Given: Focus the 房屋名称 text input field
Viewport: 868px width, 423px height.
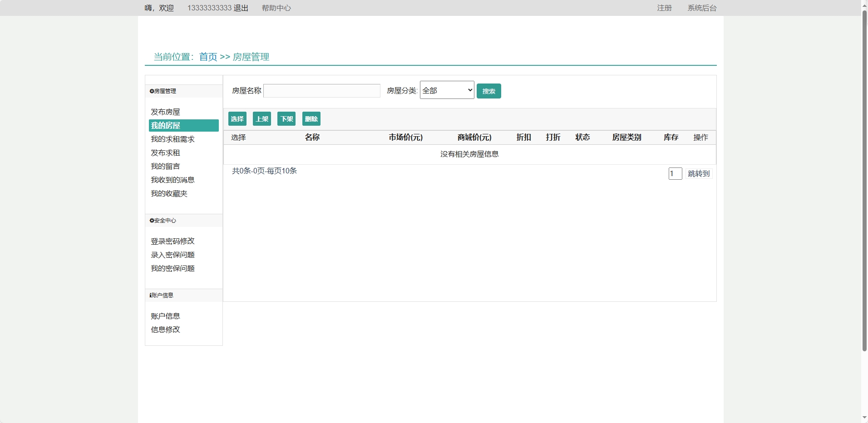Looking at the screenshot, I should (x=322, y=91).
